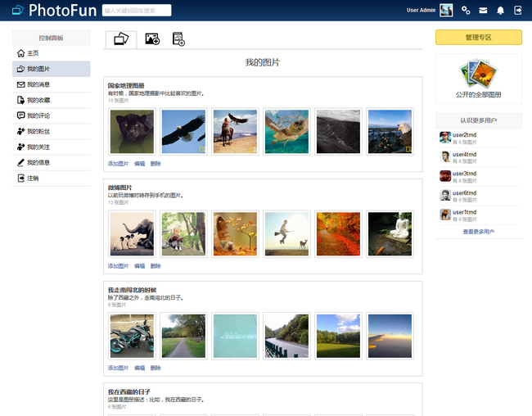The image size is (532, 416).
Task: Click the user2tmd username link
Action: pos(465,135)
